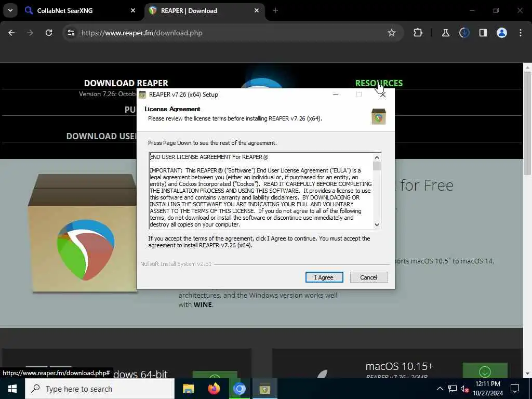Minimize the REAPER Setup dialog
Screen dimensions: 532x399
(x=336, y=95)
